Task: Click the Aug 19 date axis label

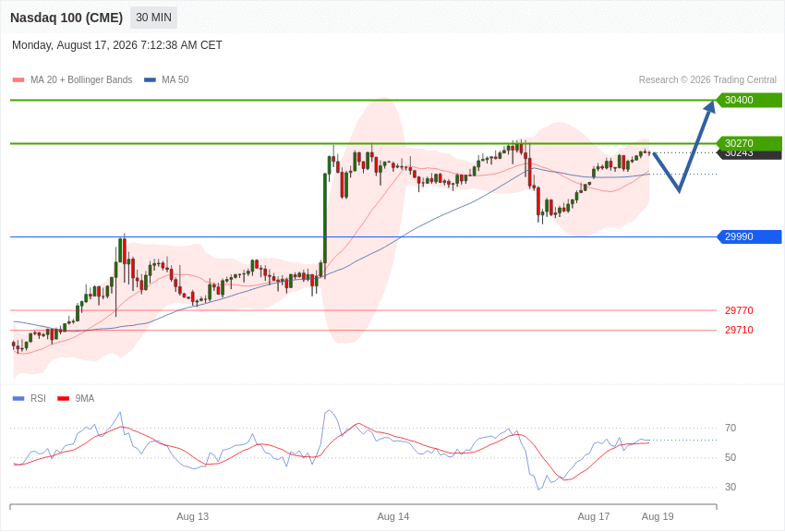Action: click(658, 516)
